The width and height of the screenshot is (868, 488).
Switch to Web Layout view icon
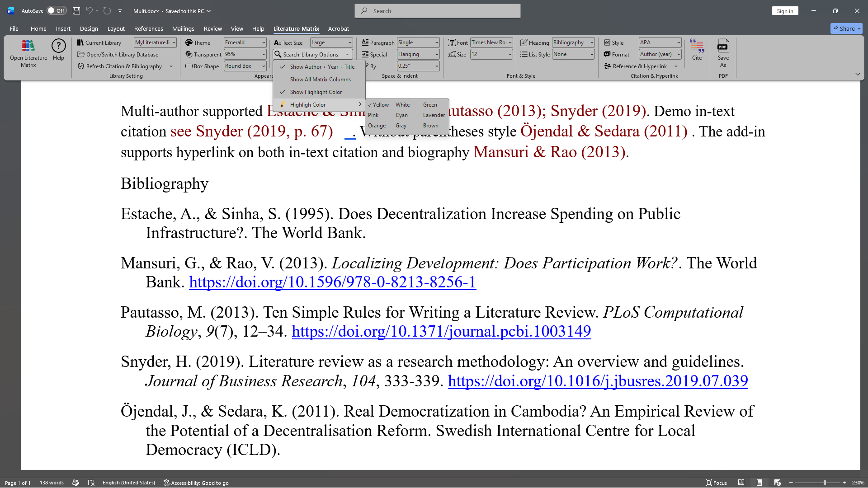tap(777, 483)
